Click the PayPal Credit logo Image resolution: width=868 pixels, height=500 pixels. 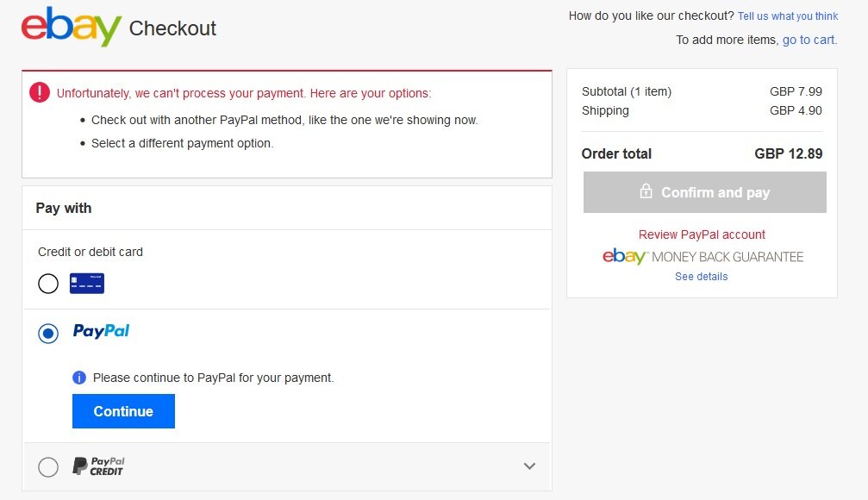click(x=98, y=466)
